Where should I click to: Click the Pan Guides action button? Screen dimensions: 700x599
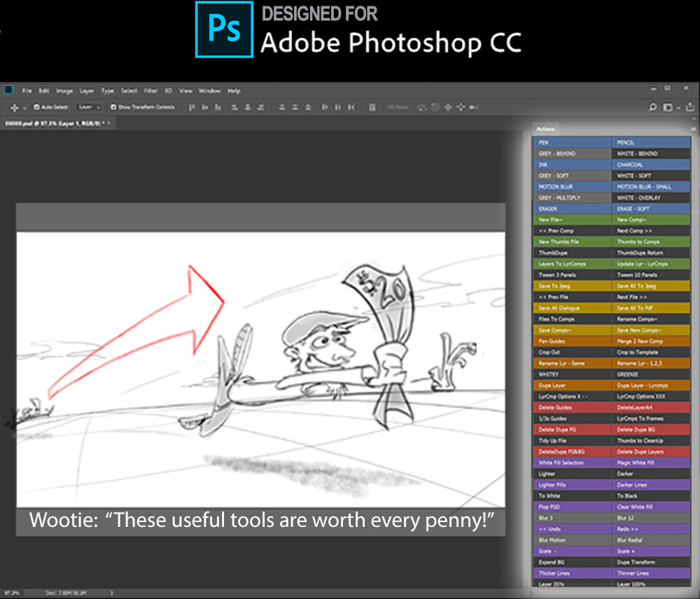[x=573, y=341]
